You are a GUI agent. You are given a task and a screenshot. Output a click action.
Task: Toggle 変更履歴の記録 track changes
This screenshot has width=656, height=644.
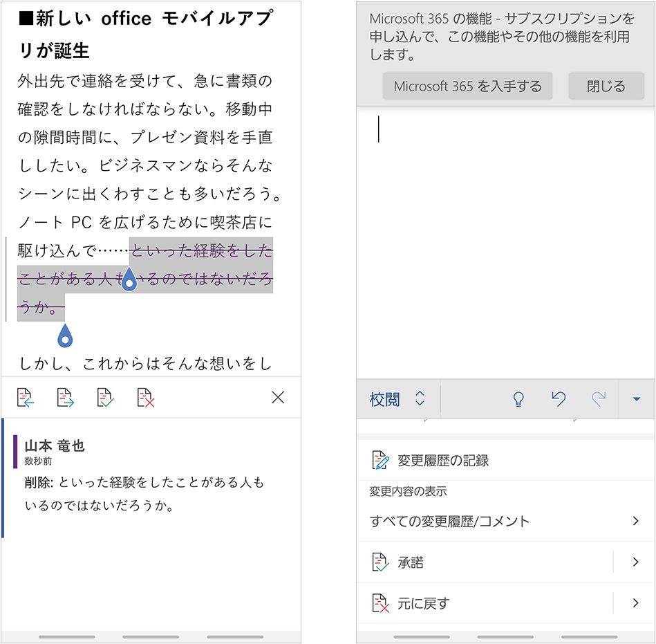point(506,460)
